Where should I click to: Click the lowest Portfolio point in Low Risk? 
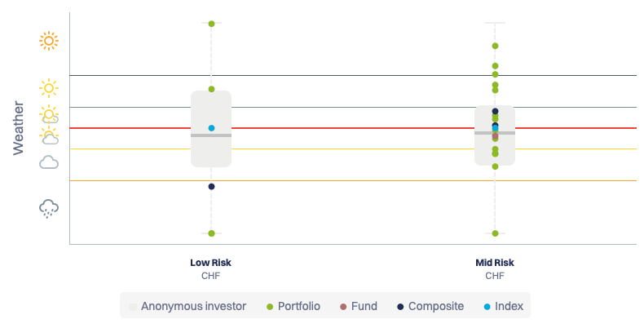[x=211, y=233]
